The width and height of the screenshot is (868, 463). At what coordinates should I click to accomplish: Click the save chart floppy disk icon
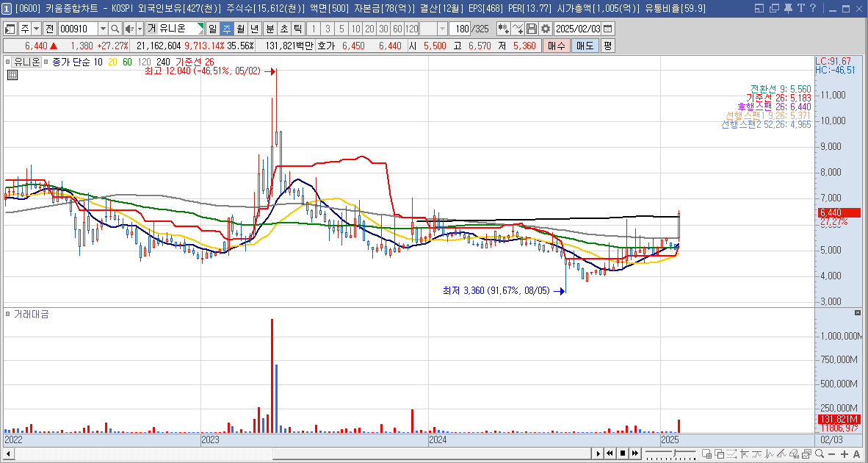click(532, 29)
